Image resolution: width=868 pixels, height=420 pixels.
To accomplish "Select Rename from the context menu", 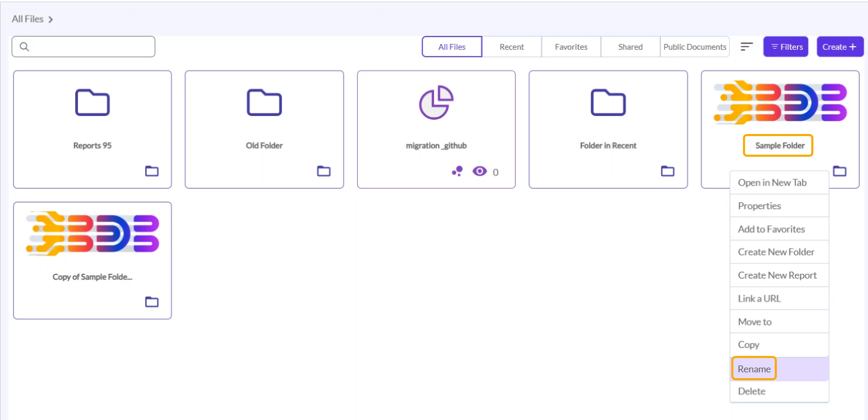I will click(x=754, y=369).
